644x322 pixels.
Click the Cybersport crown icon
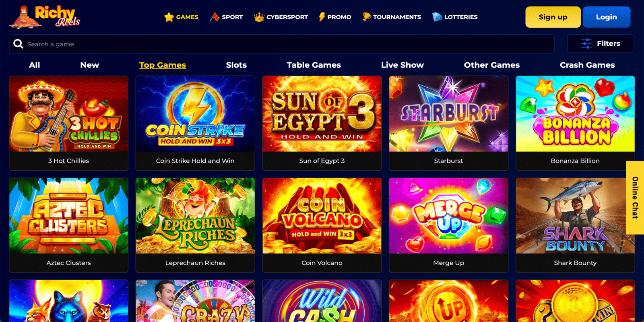click(259, 17)
